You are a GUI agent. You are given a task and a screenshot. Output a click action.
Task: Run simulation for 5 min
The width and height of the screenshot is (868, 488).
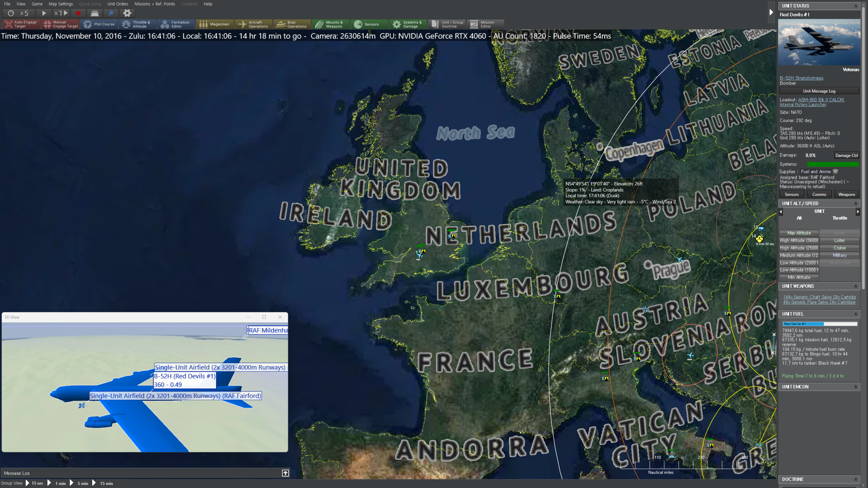point(79,483)
